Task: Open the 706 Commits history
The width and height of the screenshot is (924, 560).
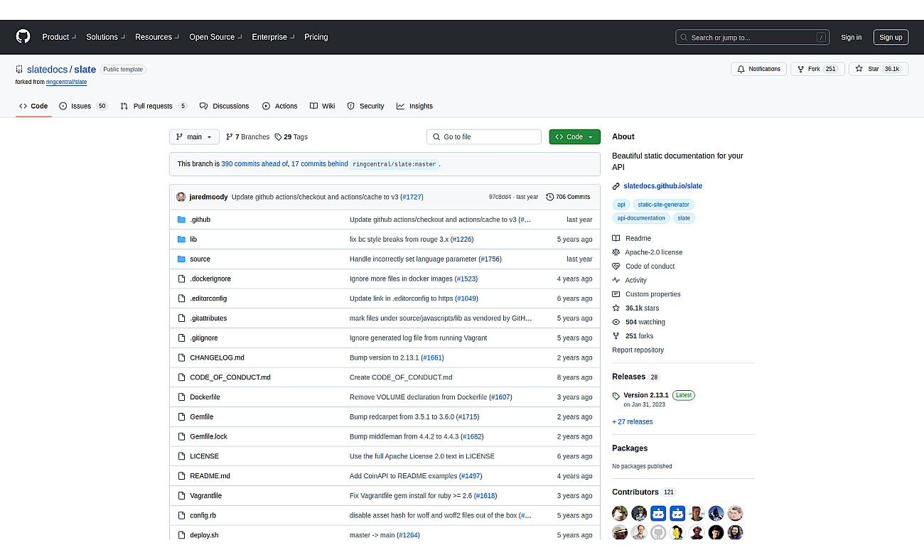Action: click(568, 197)
